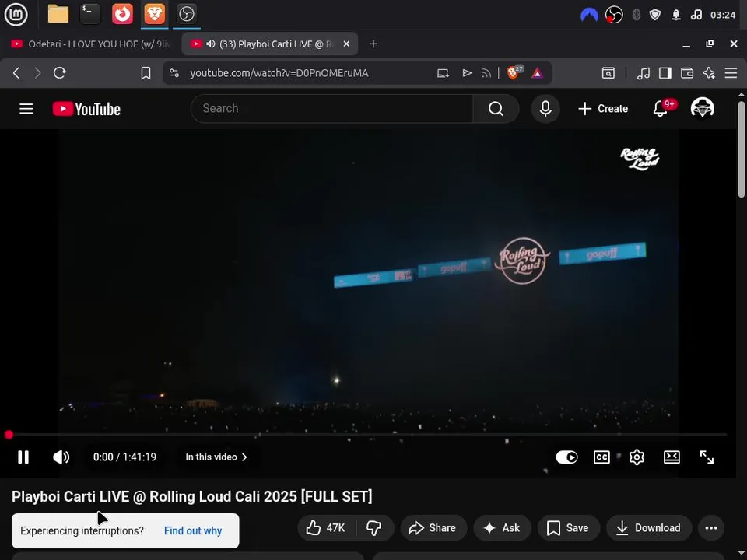Like the video
Screen dimensions: 747x560
tap(326, 527)
